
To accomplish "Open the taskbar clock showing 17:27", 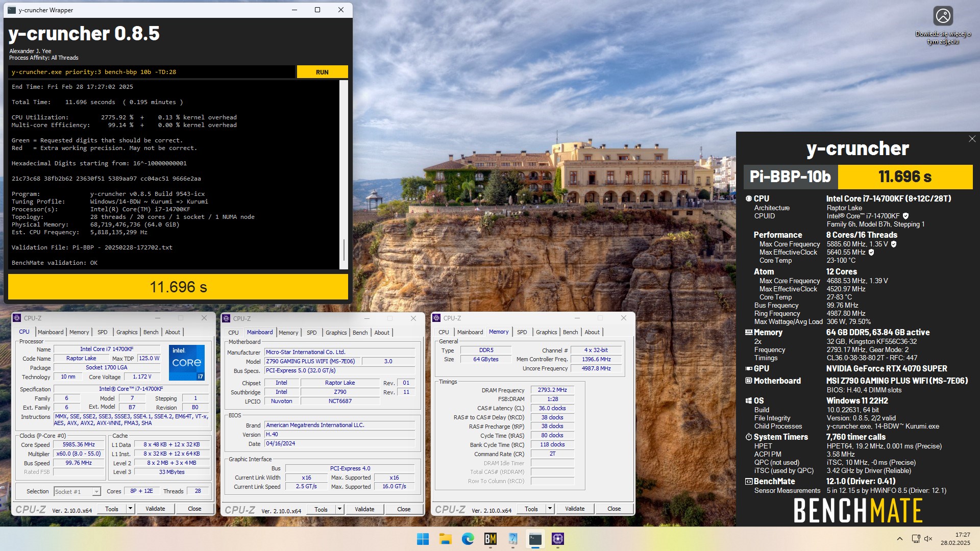I will click(x=955, y=539).
